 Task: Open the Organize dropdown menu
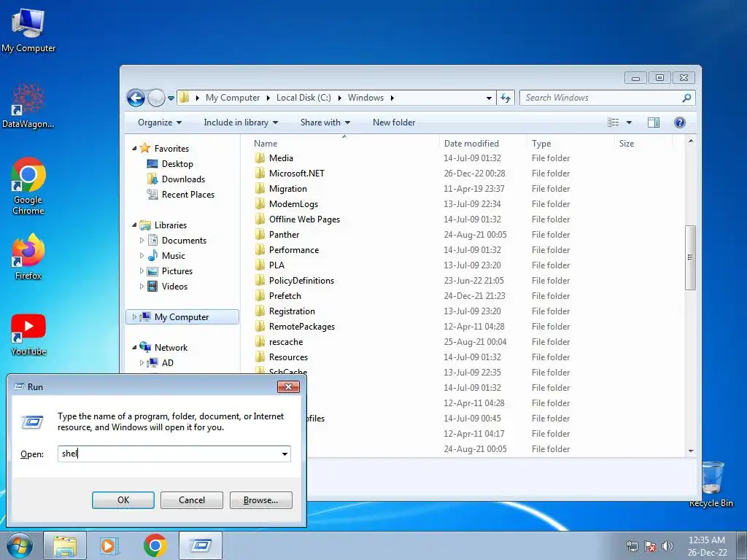[160, 122]
